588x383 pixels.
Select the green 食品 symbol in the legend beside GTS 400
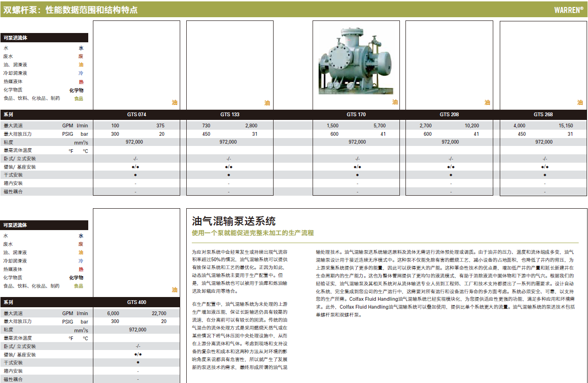(78, 286)
